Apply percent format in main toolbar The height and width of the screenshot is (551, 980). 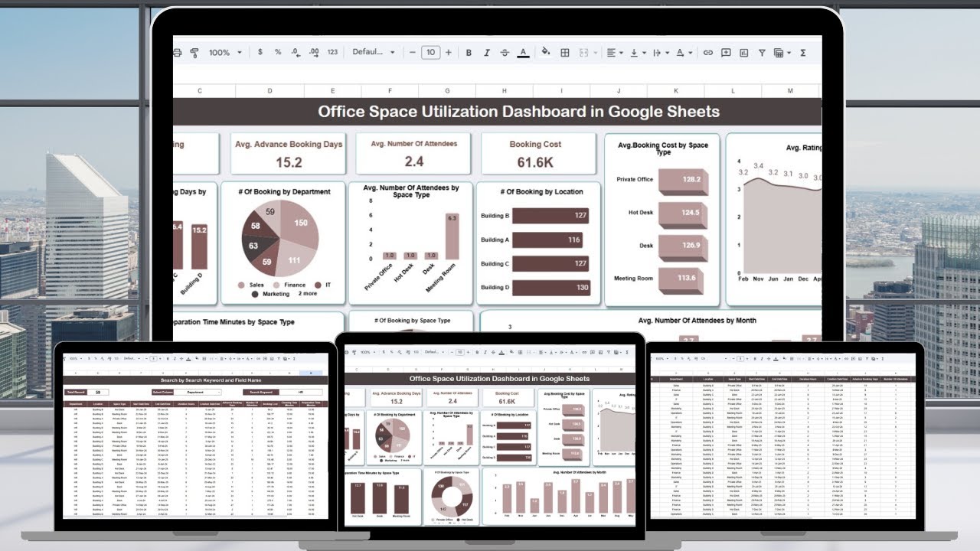(278, 53)
